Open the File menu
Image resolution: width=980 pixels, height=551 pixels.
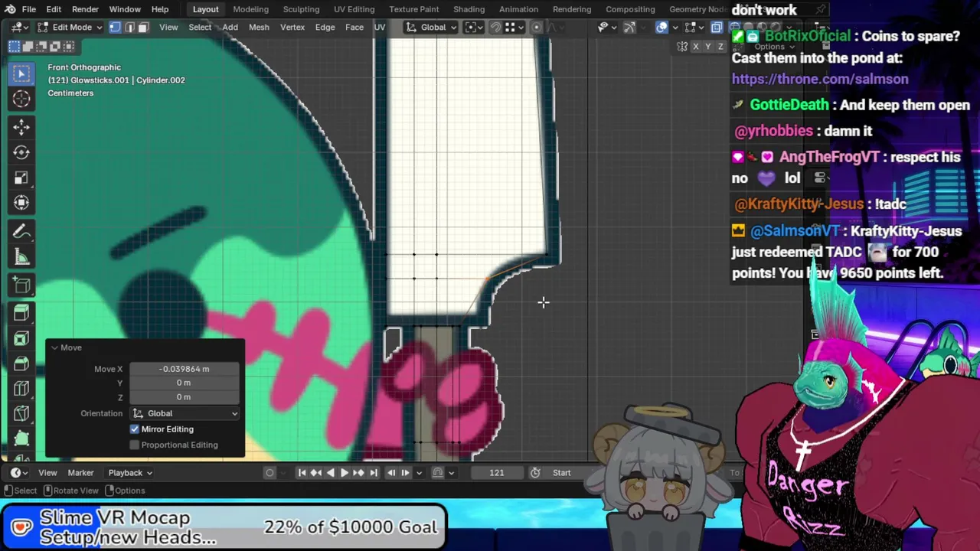[28, 9]
